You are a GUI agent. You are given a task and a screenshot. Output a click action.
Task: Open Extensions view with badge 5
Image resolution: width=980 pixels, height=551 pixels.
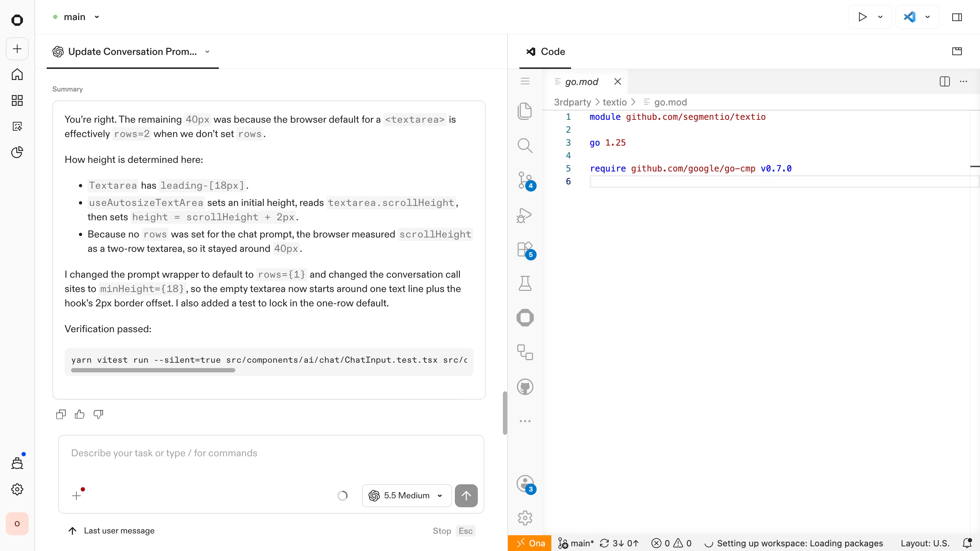click(x=525, y=250)
